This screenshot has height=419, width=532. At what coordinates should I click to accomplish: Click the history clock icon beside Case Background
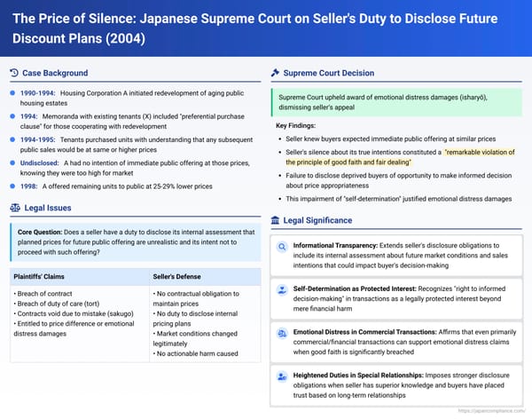13,73
